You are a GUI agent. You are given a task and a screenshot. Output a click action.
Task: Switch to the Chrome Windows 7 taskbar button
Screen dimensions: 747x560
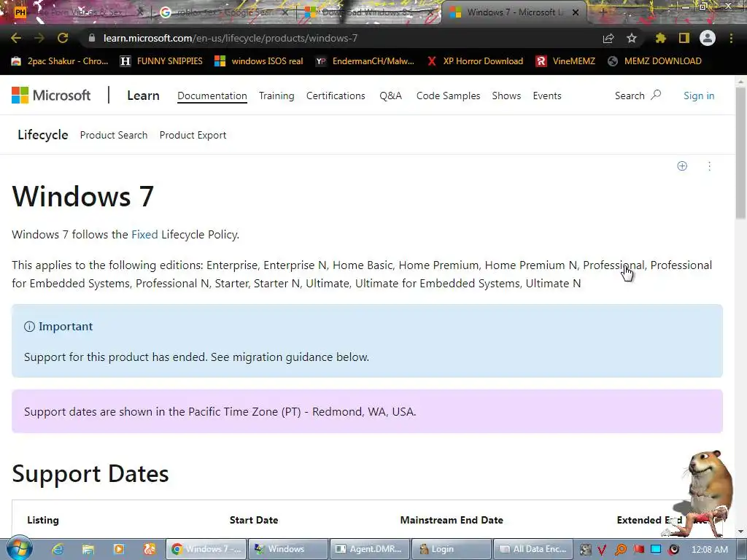click(206, 549)
